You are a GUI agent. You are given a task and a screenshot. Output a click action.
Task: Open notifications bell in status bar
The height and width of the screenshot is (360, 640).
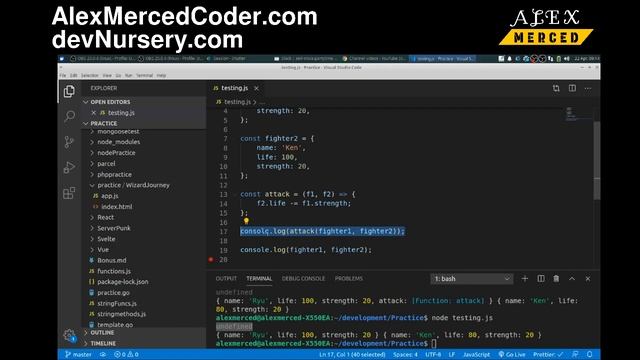click(x=589, y=354)
